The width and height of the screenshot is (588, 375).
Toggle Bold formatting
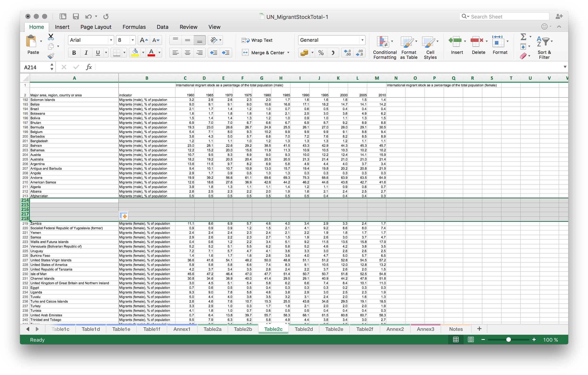click(x=74, y=53)
